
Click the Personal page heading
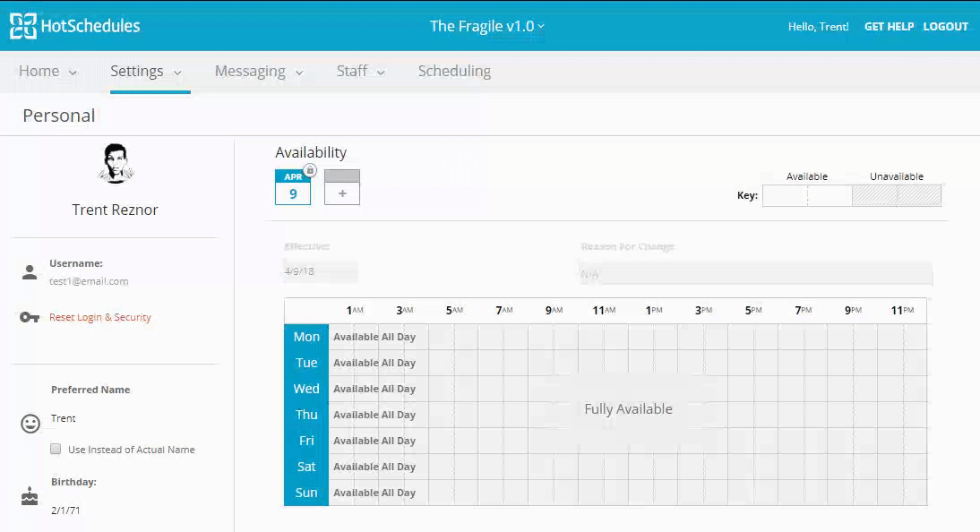pyautogui.click(x=59, y=116)
